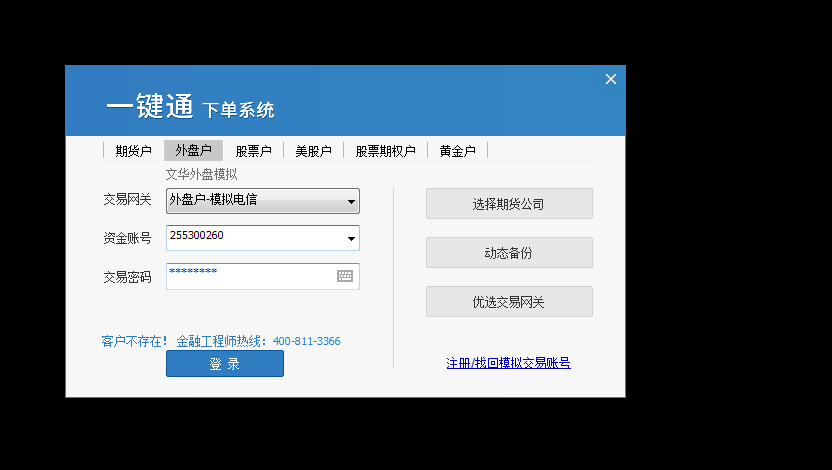This screenshot has height=470, width=832.
Task: Click the 一键通 title text
Action: [150, 106]
